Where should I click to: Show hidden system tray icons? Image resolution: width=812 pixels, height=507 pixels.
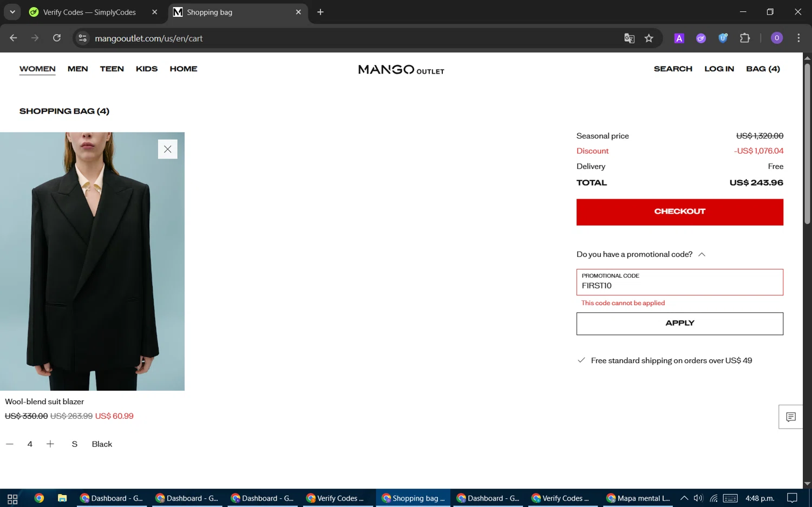[684, 498]
